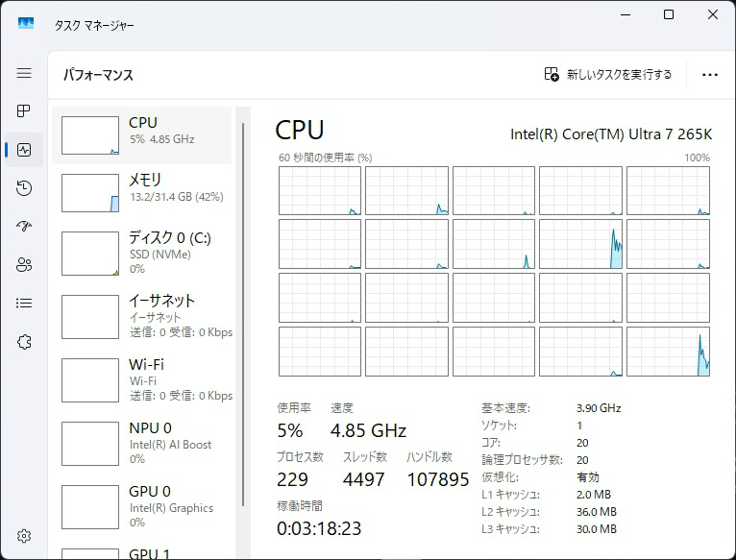The width and height of the screenshot is (736, 560).
Task: Open the hamburger navigation menu
Action: [x=24, y=73]
